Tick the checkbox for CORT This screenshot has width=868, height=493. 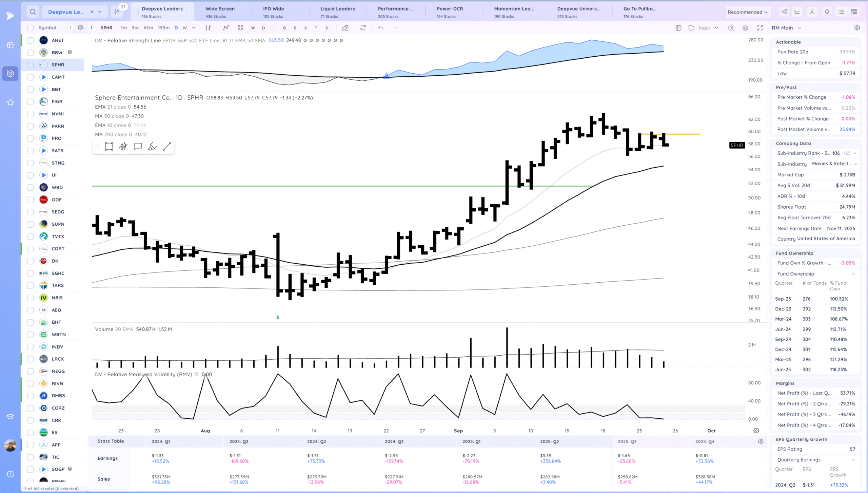(31, 249)
